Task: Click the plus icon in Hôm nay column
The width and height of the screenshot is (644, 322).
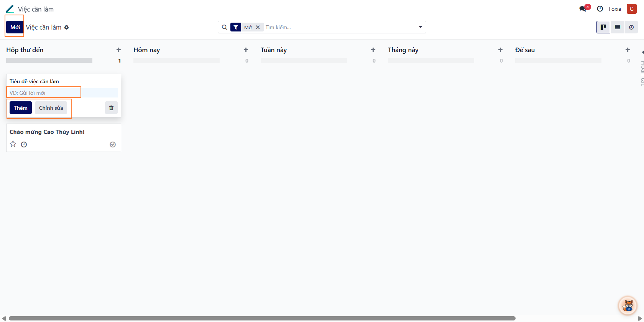Action: 246,50
